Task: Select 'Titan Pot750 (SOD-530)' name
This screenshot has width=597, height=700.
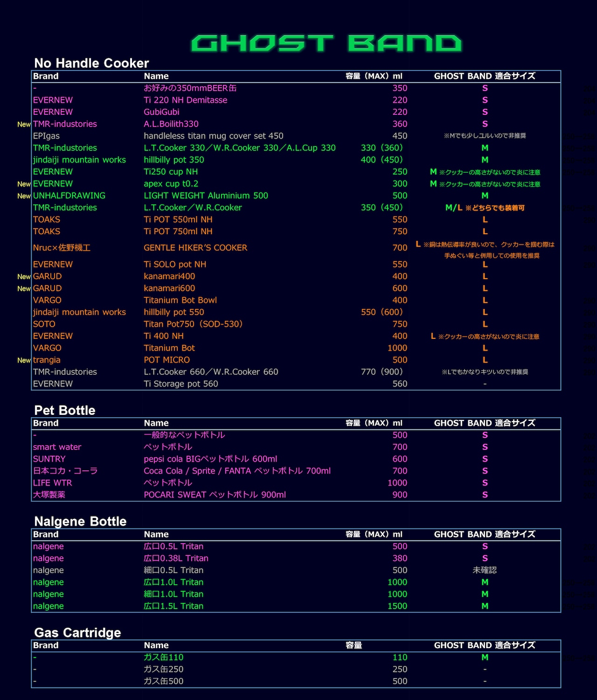Action: pyautogui.click(x=194, y=324)
